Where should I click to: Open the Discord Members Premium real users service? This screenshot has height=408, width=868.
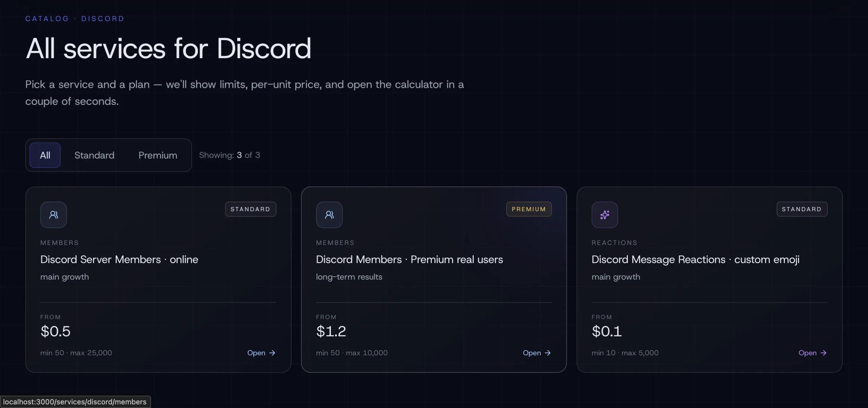point(409,259)
